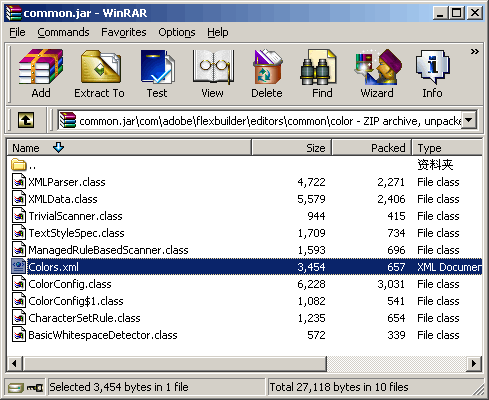Click the status bar password key icon
The height and width of the screenshot is (400, 489).
35,387
